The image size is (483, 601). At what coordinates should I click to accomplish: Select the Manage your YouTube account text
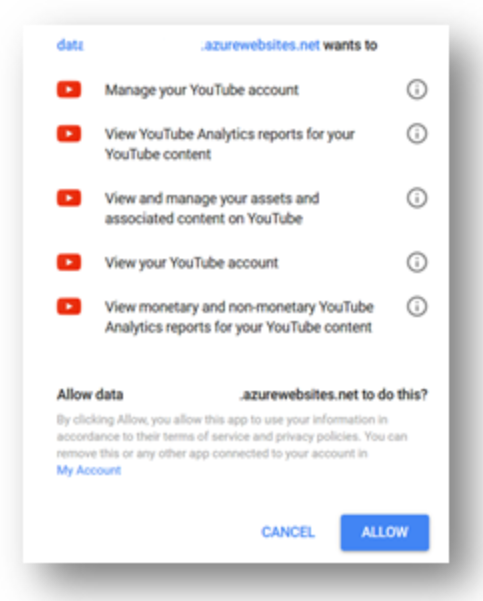(202, 90)
